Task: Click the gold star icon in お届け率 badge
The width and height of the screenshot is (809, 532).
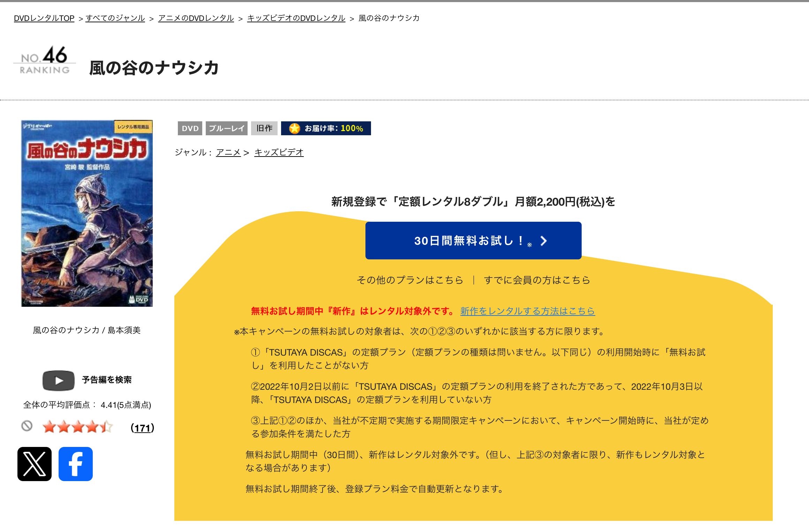Action: click(295, 128)
